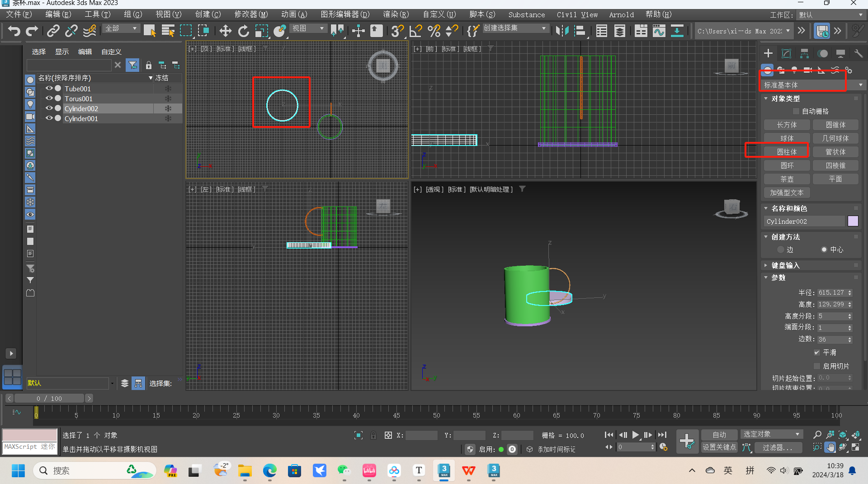Select the Unlink Selection icon

(x=71, y=31)
